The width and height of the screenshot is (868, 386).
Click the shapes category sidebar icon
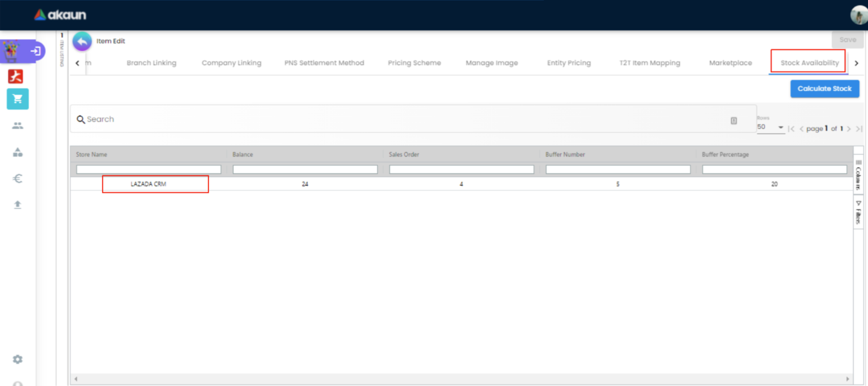pos(18,152)
